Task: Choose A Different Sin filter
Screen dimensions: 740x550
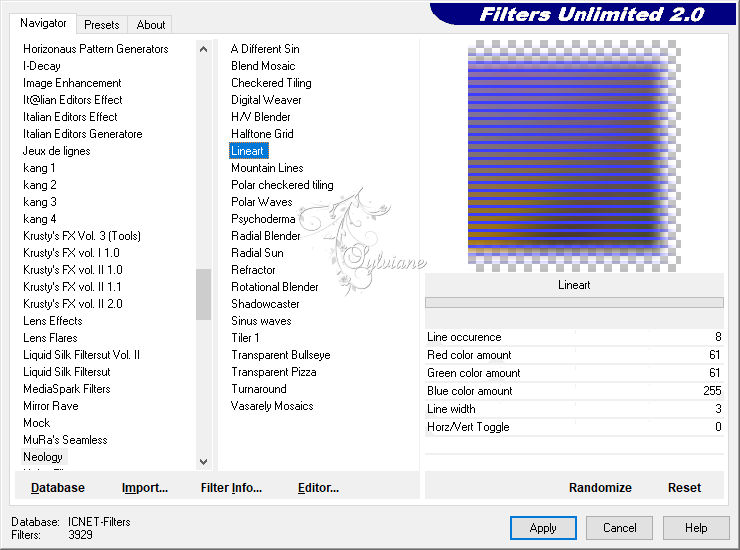Action: coord(265,49)
